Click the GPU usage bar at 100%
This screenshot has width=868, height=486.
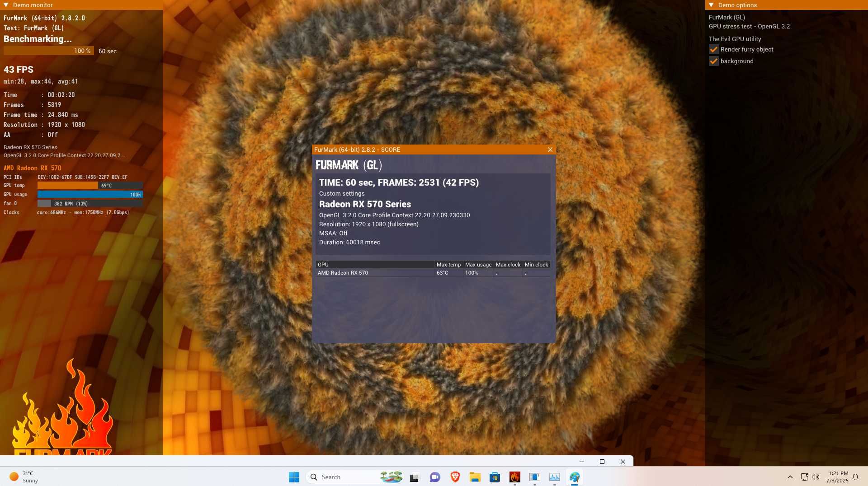[x=90, y=195]
